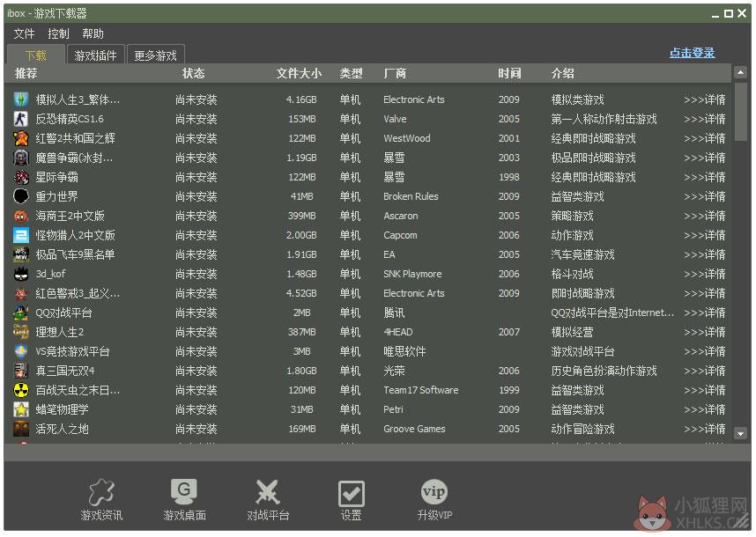Select the 3d_kof game name
756x537 pixels.
tap(50, 274)
